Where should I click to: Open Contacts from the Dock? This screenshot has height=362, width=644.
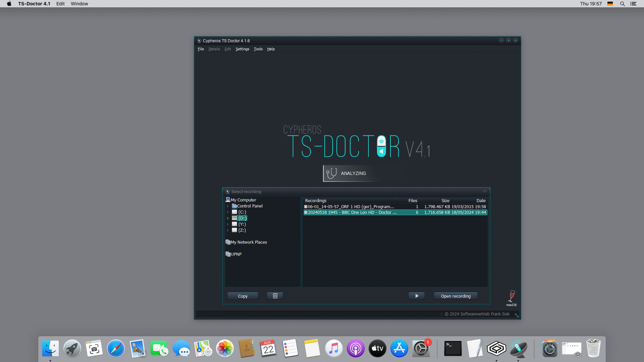click(x=247, y=349)
